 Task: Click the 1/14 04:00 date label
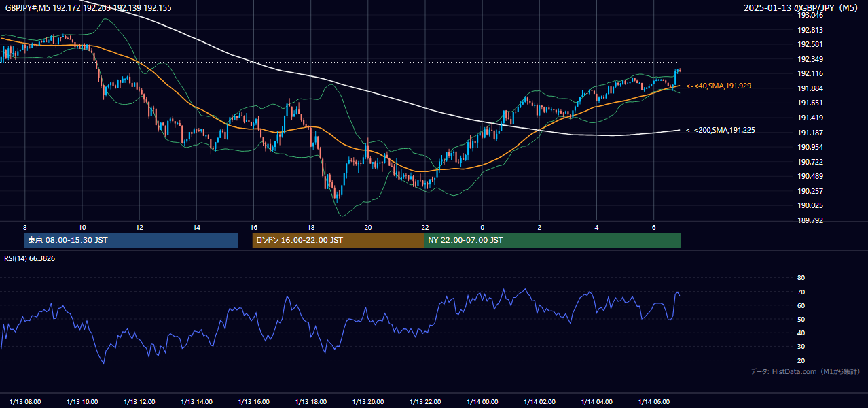pyautogui.click(x=596, y=401)
